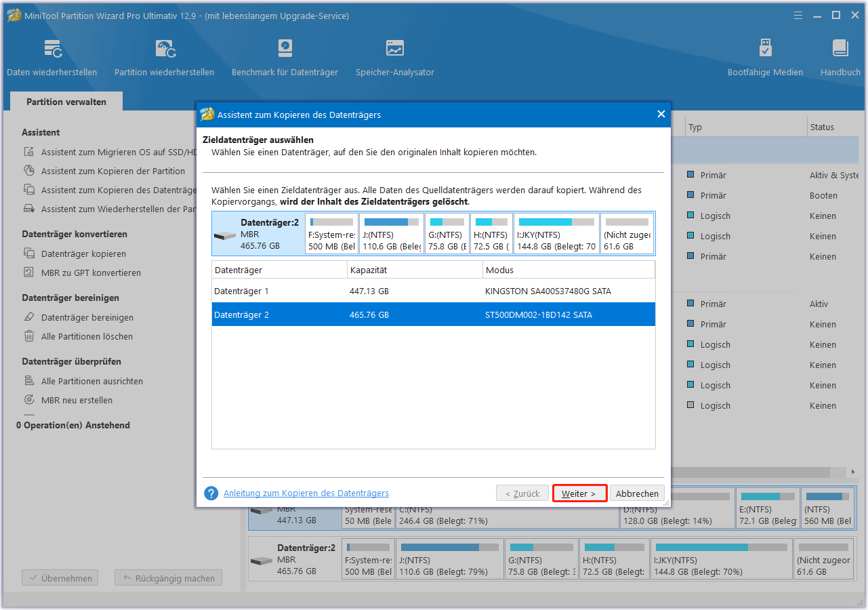Viewport: 868px width, 610px height.
Task: Click unallocated 61.6 GB block in main map
Action: coord(823,559)
